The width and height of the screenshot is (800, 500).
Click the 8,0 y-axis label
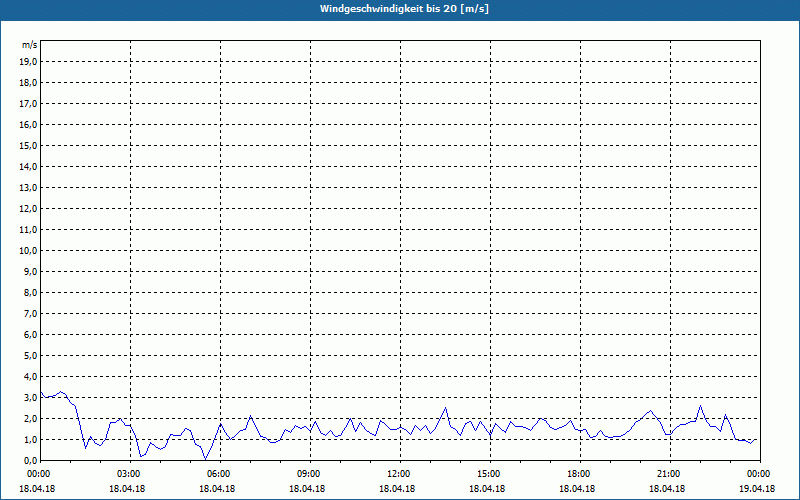tap(31, 292)
